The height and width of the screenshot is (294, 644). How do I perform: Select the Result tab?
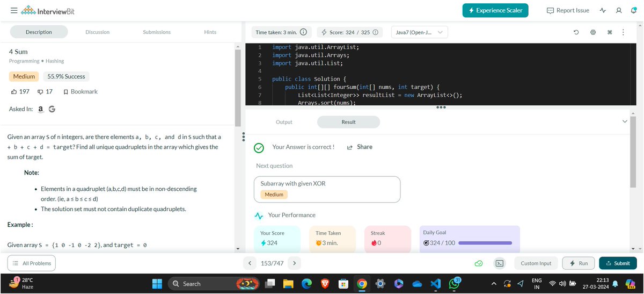pos(348,122)
